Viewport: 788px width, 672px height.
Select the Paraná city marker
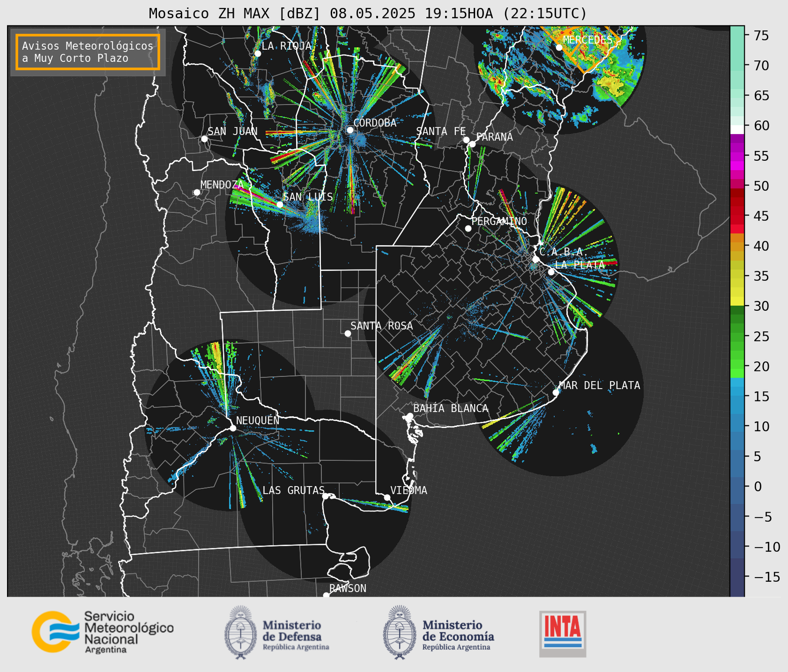click(472, 144)
